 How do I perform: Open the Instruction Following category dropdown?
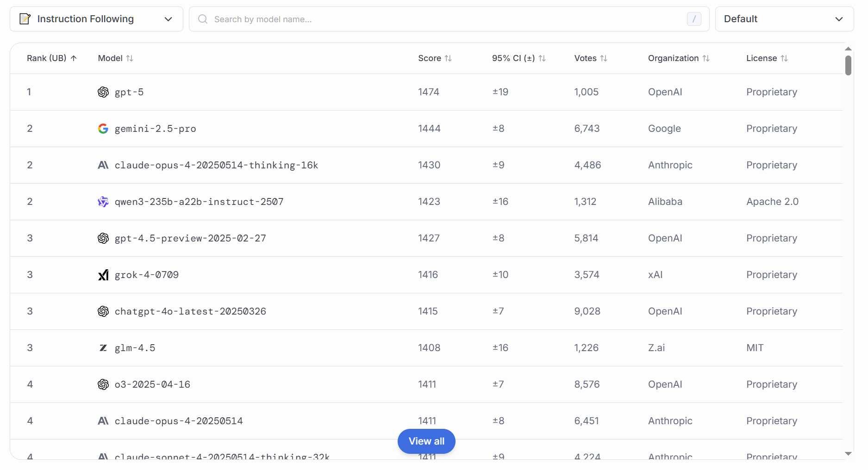pyautogui.click(x=96, y=19)
